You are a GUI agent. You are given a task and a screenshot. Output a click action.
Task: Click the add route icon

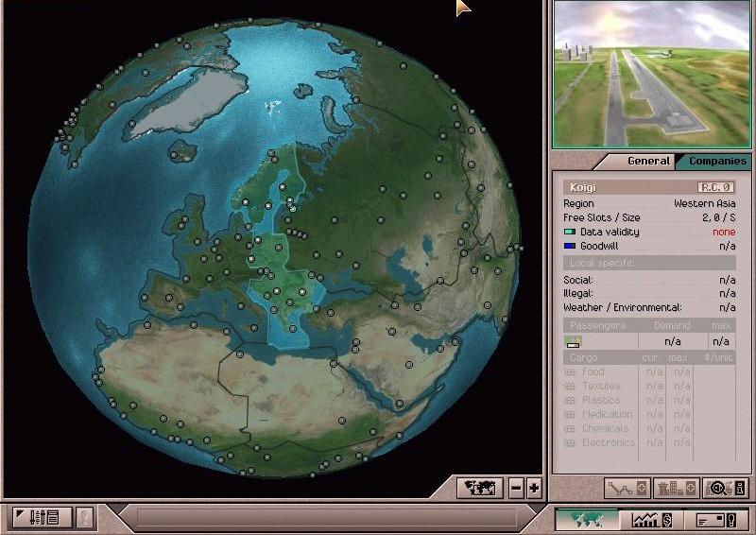coord(627,488)
